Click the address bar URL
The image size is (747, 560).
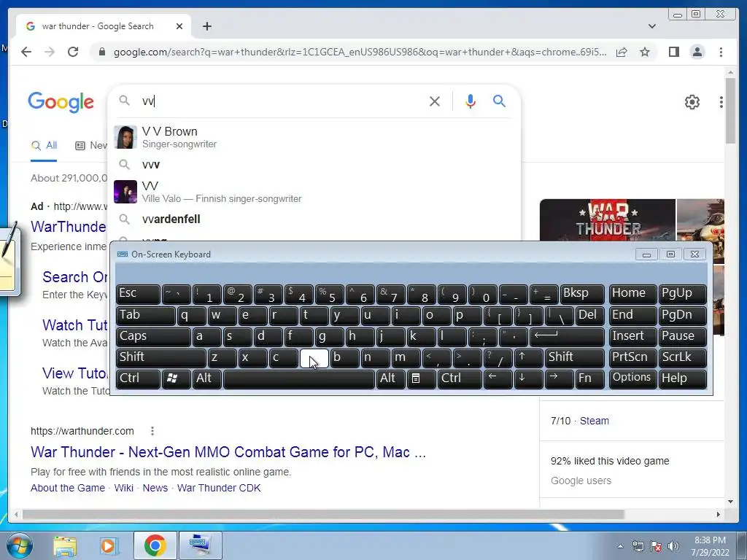360,52
